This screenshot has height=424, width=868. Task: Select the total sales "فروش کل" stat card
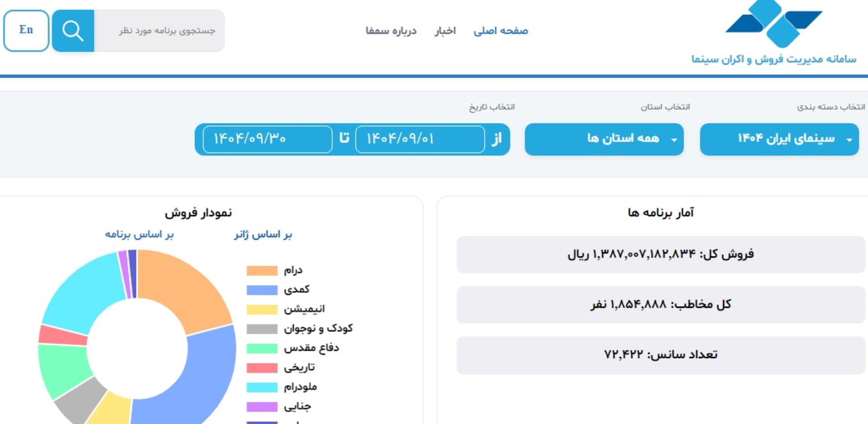pos(661,254)
